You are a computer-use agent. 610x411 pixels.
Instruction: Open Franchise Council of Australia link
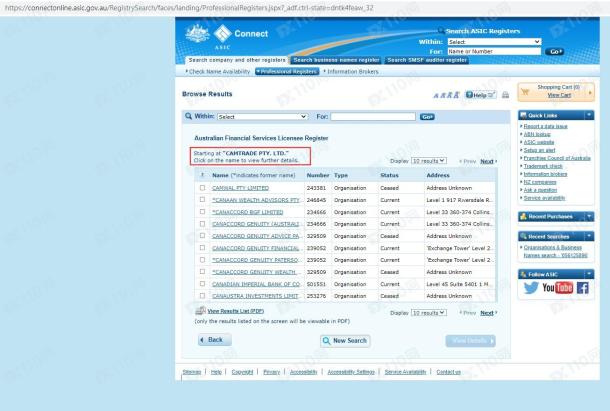(557, 158)
